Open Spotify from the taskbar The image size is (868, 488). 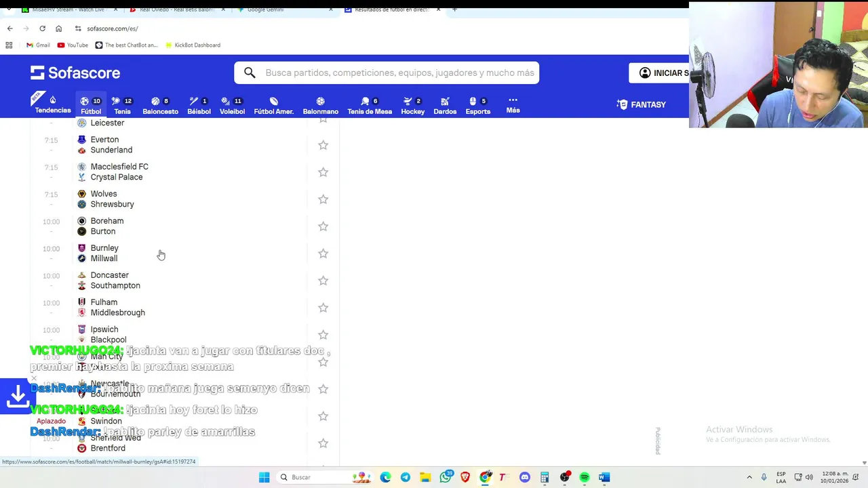[x=585, y=477]
